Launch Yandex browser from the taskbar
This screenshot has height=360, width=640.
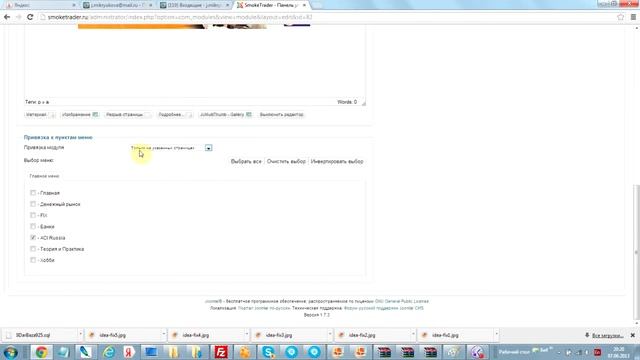click(129, 352)
